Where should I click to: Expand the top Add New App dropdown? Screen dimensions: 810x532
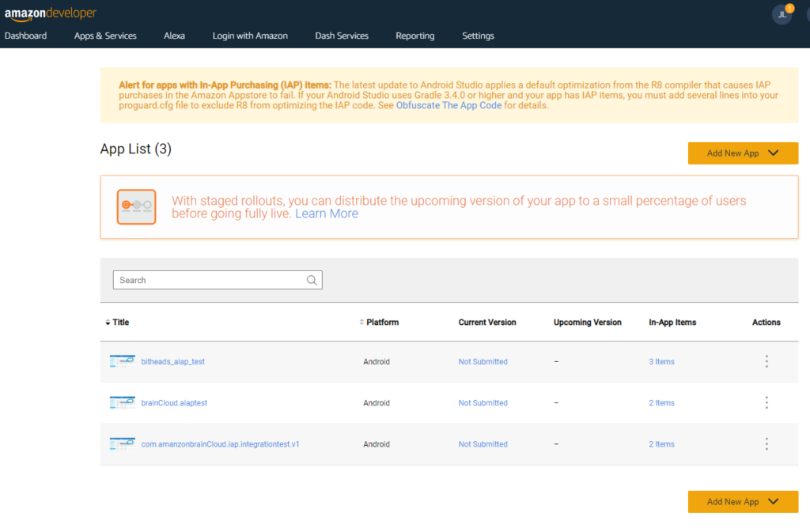pos(743,153)
